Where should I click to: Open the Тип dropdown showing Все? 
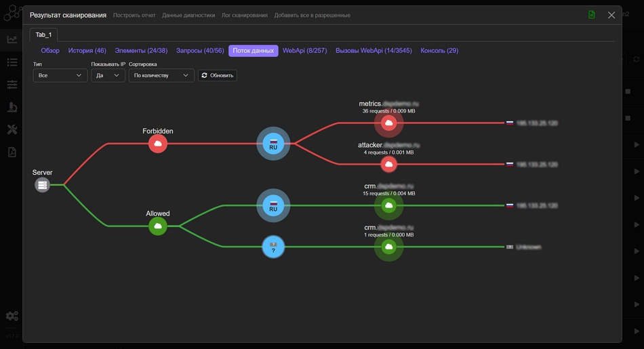tap(60, 75)
